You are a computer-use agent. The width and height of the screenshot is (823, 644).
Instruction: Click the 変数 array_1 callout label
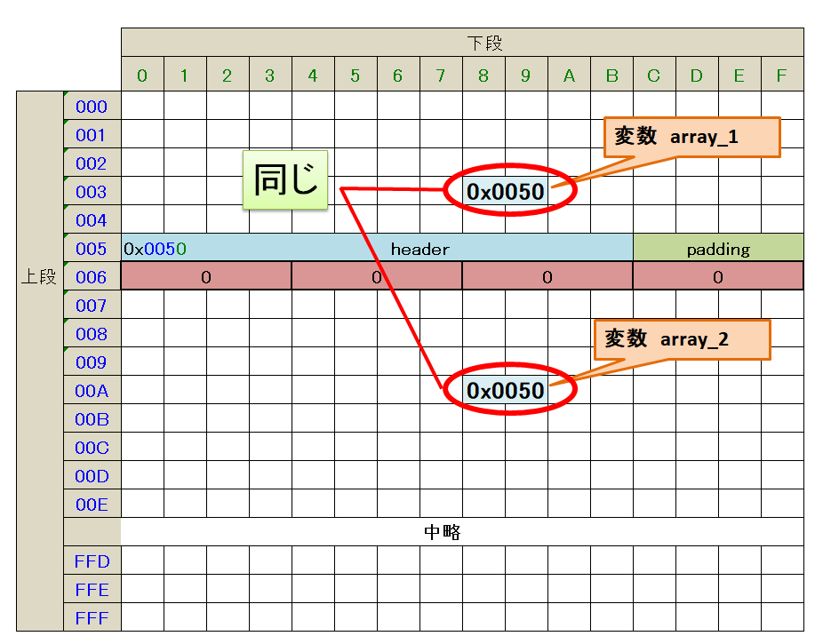point(691,138)
